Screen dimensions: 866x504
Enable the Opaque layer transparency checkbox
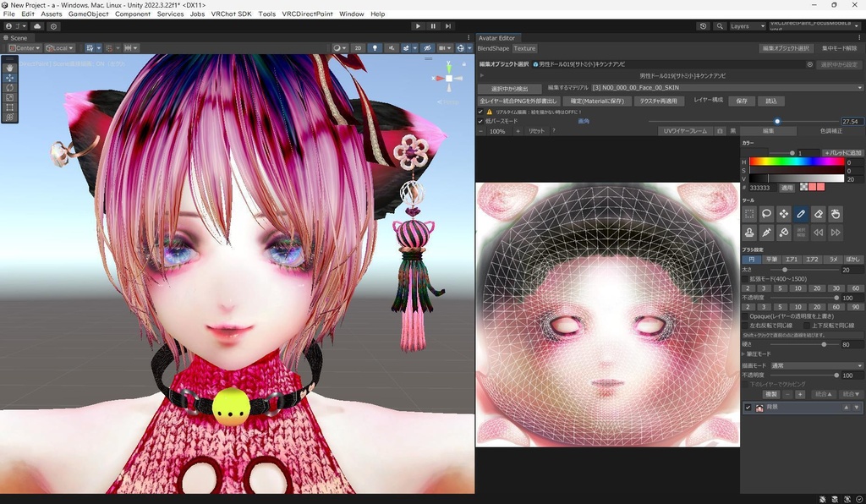tap(745, 316)
